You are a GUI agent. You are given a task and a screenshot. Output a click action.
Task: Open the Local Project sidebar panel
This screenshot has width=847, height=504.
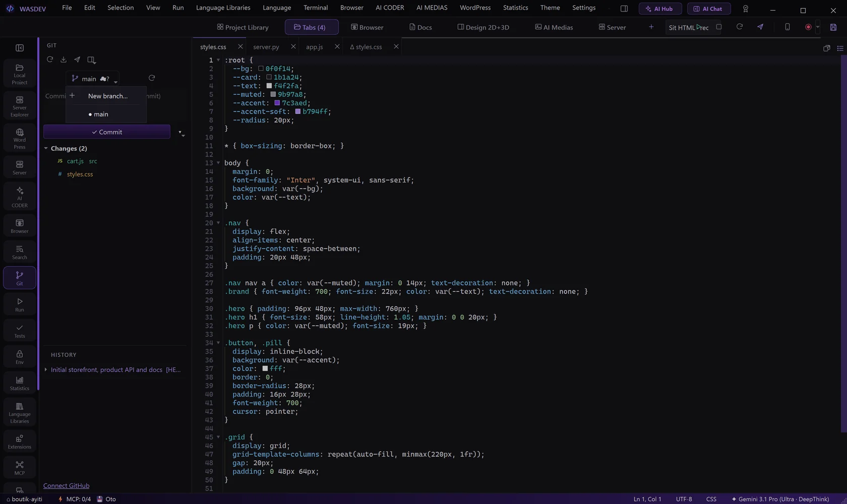20,74
